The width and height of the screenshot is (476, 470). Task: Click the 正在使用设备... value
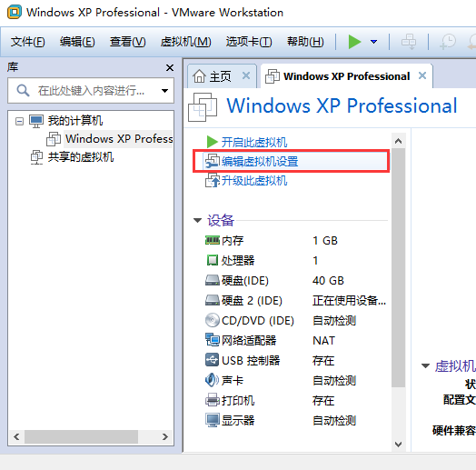[x=349, y=301]
